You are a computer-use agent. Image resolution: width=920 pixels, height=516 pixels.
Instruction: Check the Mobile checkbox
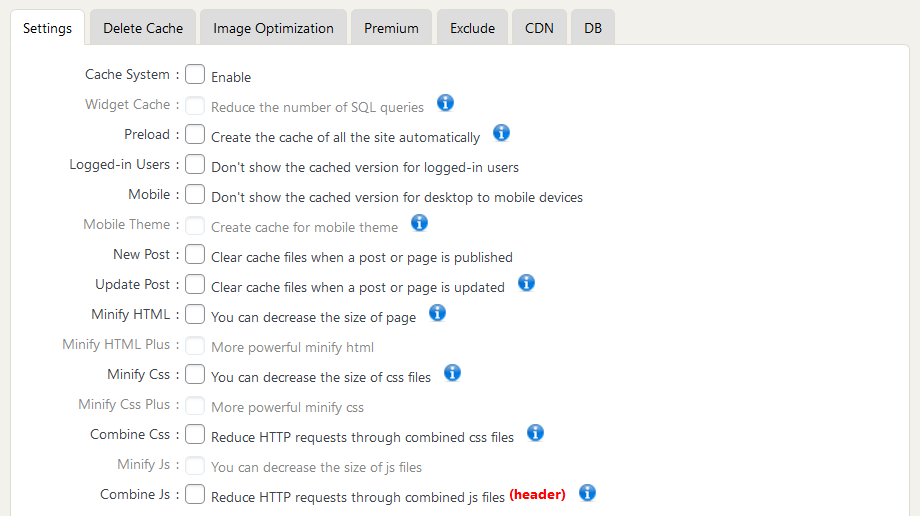(x=195, y=194)
